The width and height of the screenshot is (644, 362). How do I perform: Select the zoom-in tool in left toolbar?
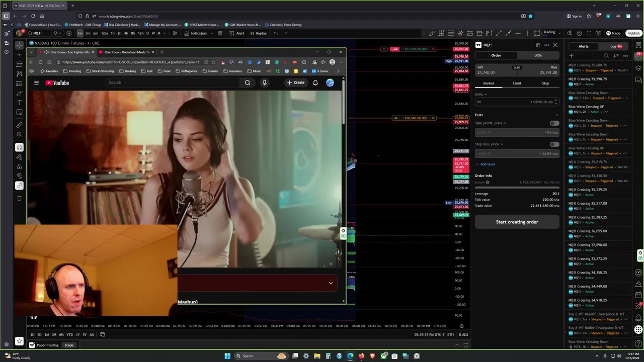pos(19,134)
